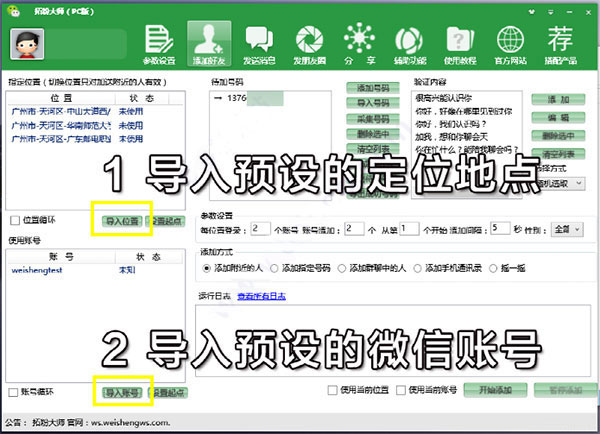This screenshot has width=600, height=434.
Task: Select the 添加附近的人 radio button
Action: [x=206, y=268]
